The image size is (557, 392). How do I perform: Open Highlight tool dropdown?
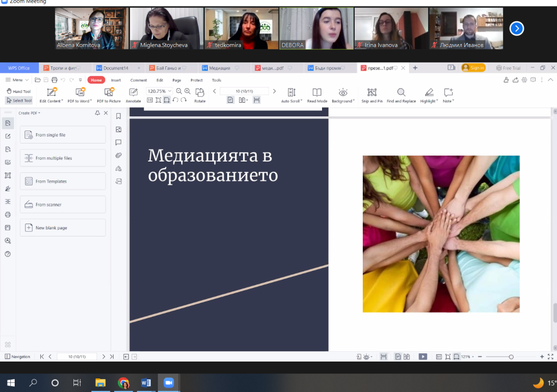click(x=429, y=96)
